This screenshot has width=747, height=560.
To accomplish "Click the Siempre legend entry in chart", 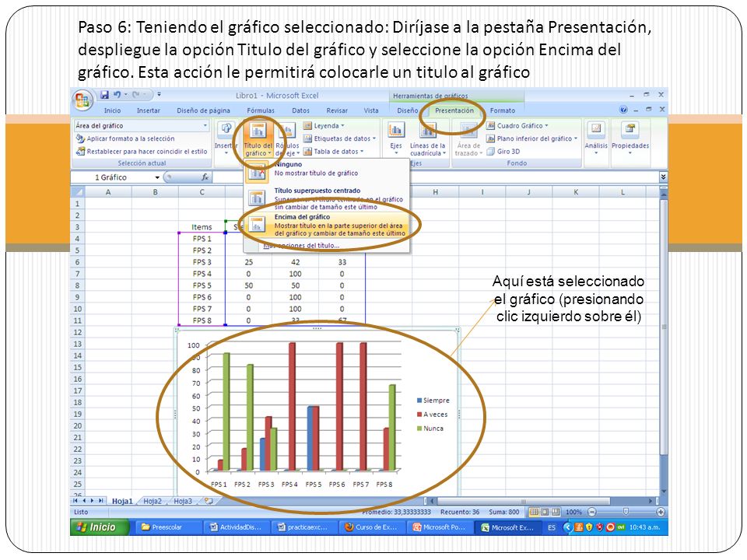I will (433, 401).
